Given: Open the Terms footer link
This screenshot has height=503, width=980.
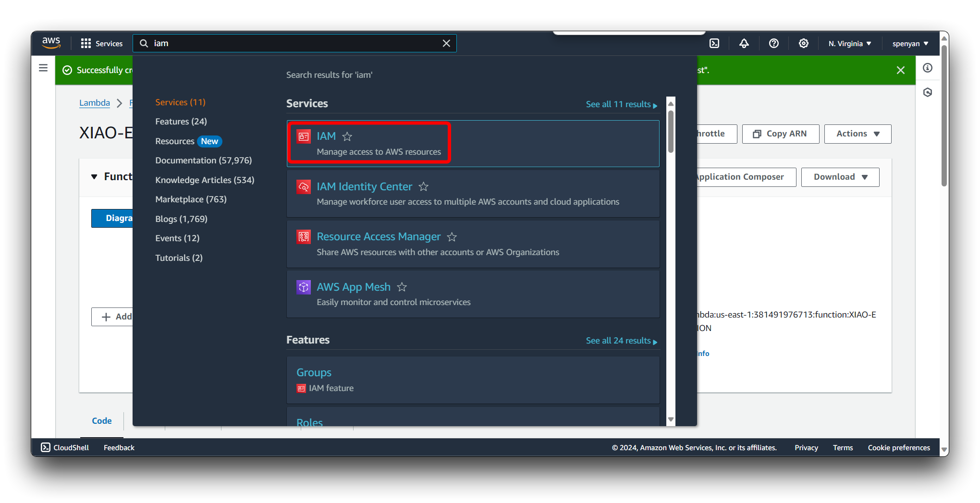Looking at the screenshot, I should (843, 447).
